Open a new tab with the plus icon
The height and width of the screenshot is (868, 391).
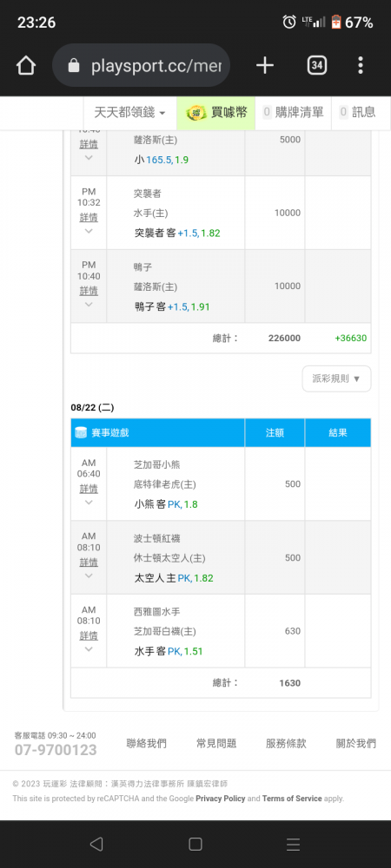click(x=265, y=66)
